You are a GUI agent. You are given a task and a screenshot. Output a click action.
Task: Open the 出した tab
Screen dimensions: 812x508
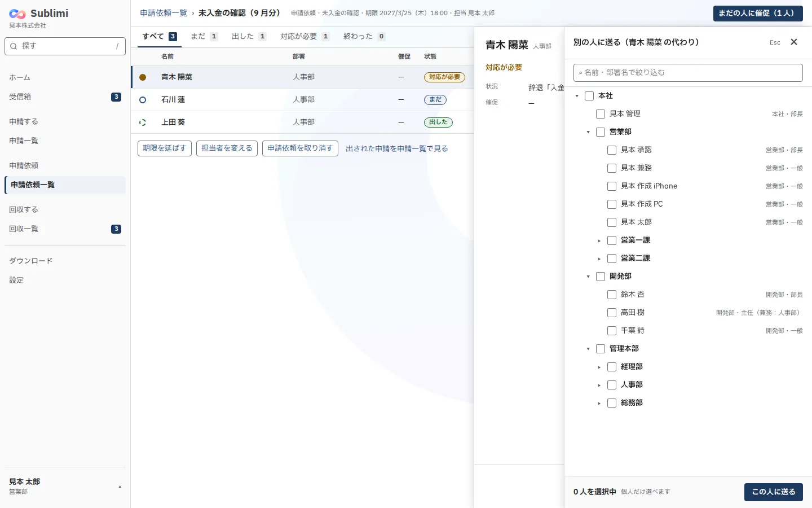(x=249, y=36)
